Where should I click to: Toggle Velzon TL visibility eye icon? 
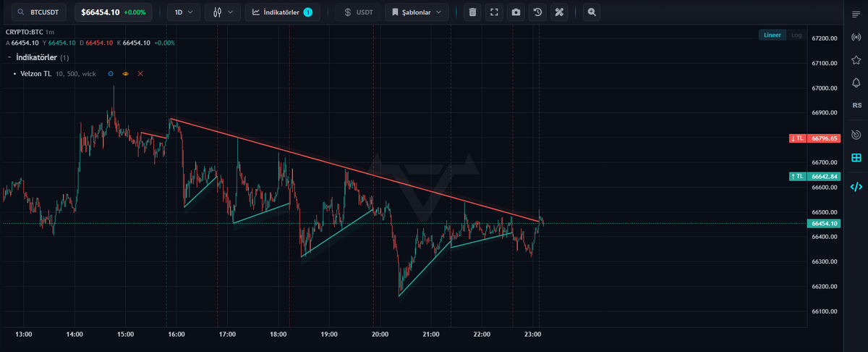(x=126, y=74)
